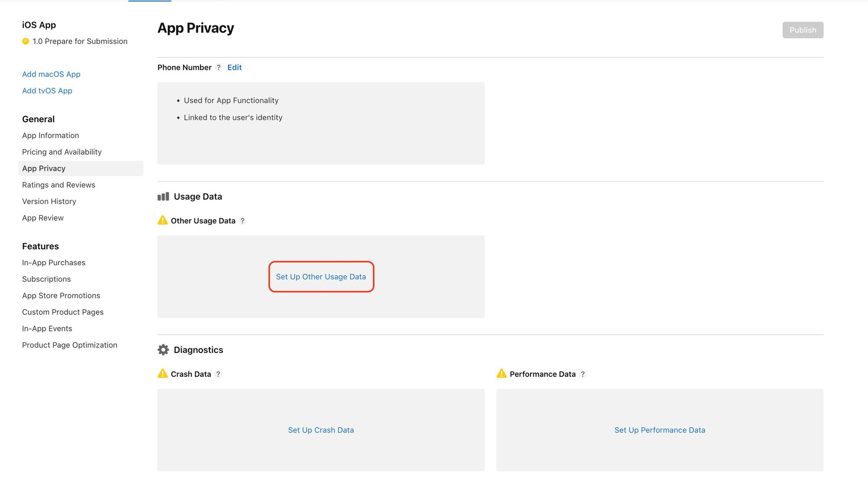The height and width of the screenshot is (501, 868).
Task: Open Product Page Optimization
Action: [x=69, y=345]
